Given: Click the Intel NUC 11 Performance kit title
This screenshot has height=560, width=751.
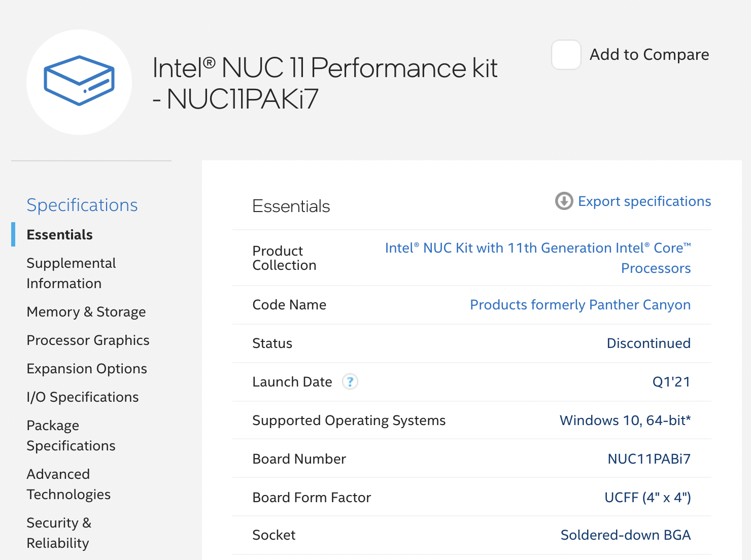Looking at the screenshot, I should [325, 83].
